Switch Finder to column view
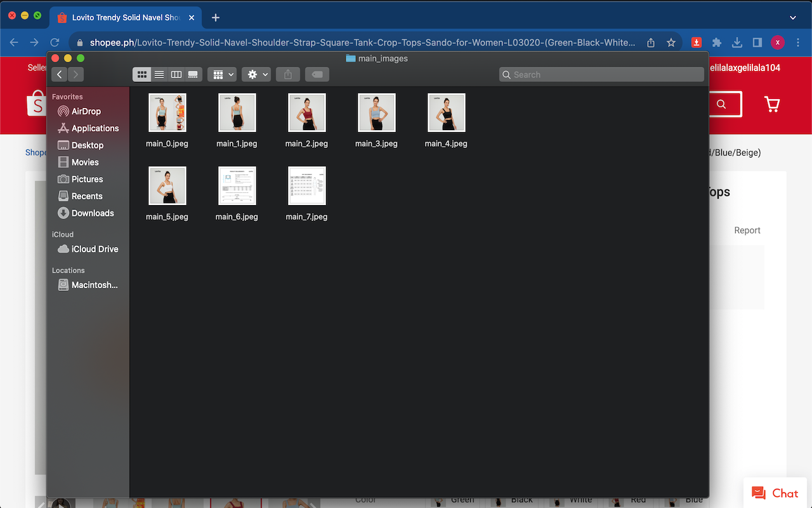The image size is (812, 508). 176,74
